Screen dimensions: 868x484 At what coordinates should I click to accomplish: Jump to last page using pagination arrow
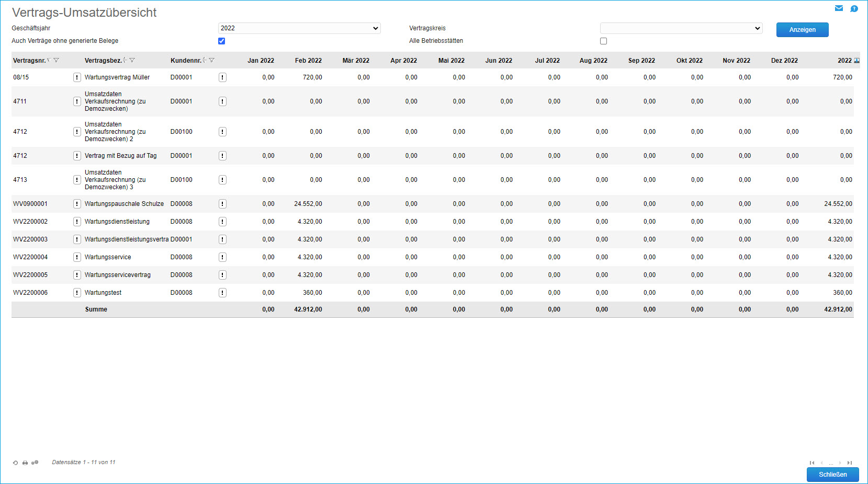pos(850,463)
